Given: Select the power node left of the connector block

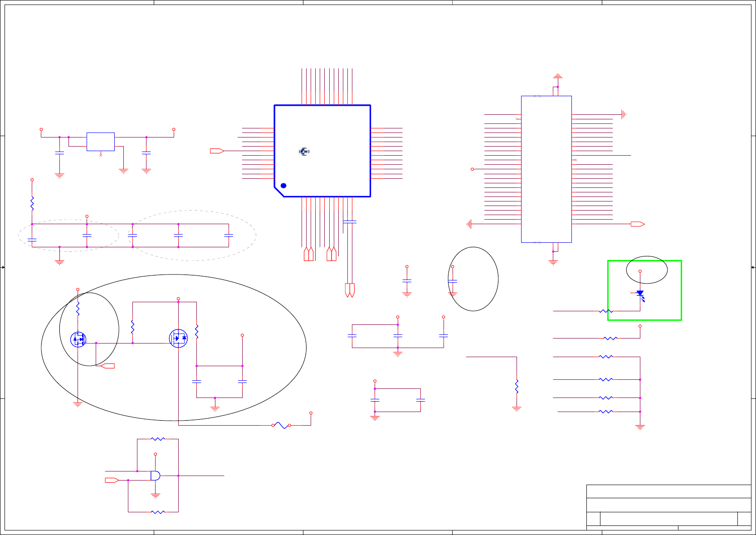Looking at the screenshot, I should pos(472,169).
